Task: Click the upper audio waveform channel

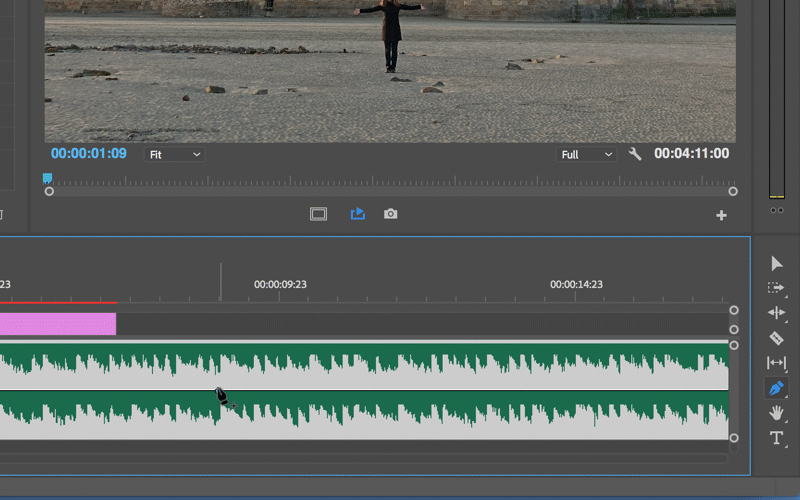Action: (x=364, y=366)
